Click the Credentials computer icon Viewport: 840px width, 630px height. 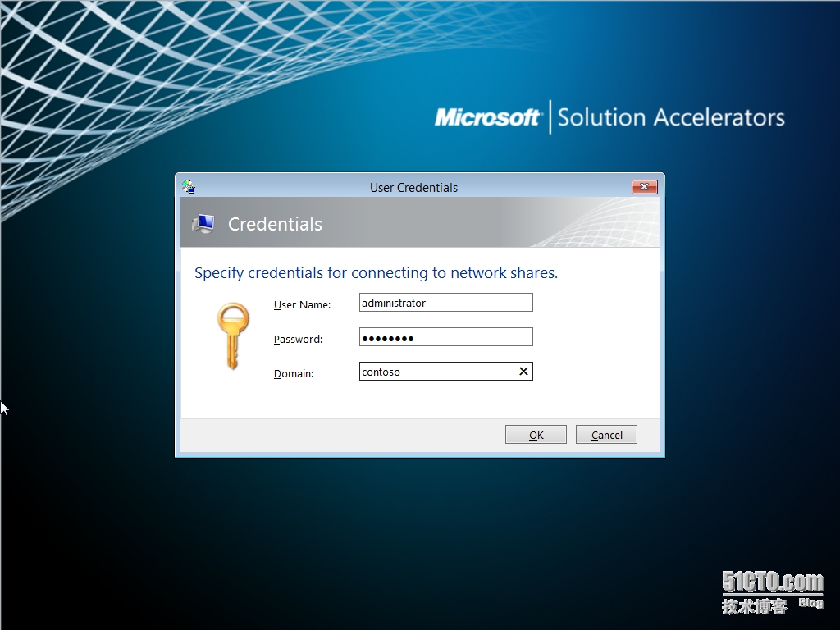point(203,223)
